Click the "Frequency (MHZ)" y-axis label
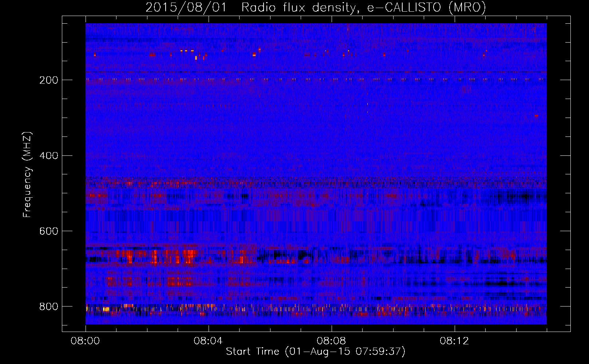Viewport: 589px width, 364px height. (27, 175)
